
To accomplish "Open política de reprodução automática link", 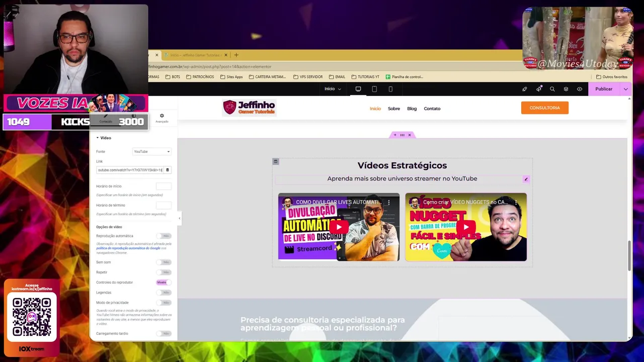I will 128,248.
